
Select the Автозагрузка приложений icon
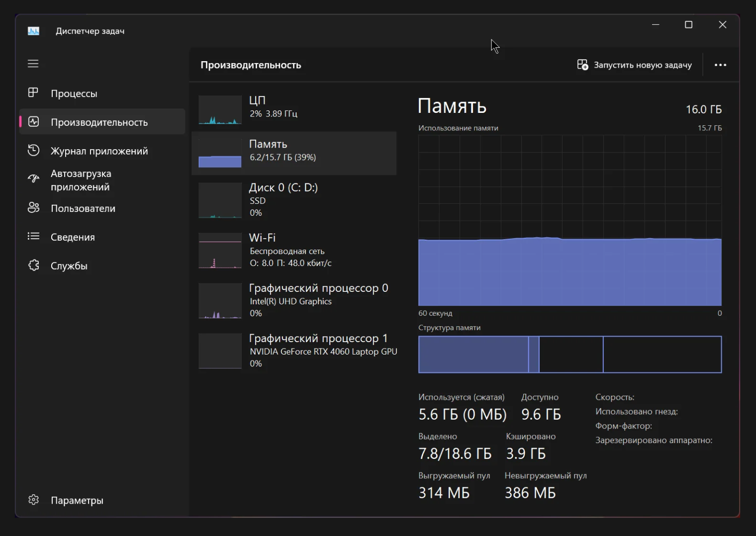(33, 179)
